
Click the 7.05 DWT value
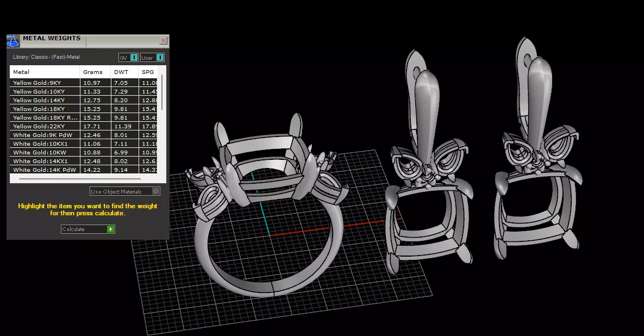[x=121, y=83]
